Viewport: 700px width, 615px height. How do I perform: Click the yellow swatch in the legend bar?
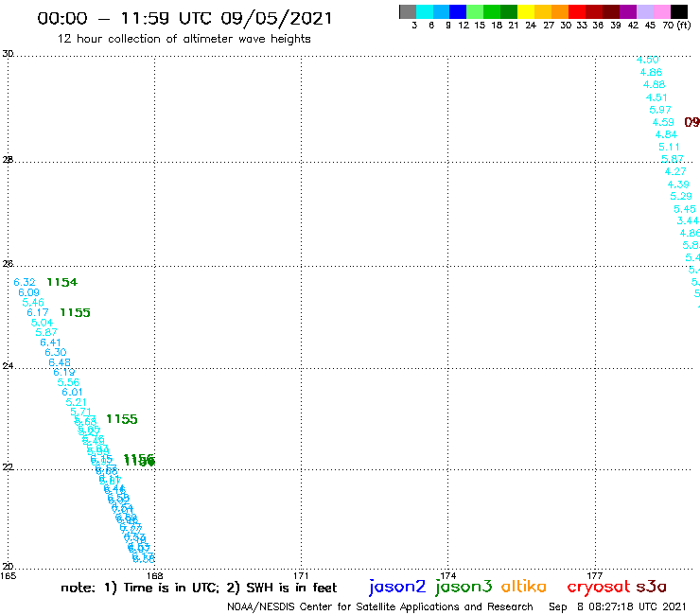tap(525, 11)
